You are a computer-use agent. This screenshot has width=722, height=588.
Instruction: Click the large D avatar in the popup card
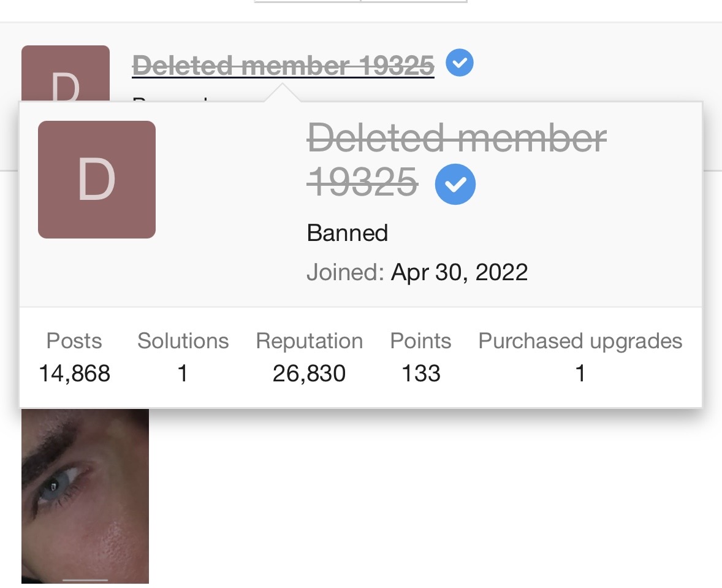(x=97, y=180)
